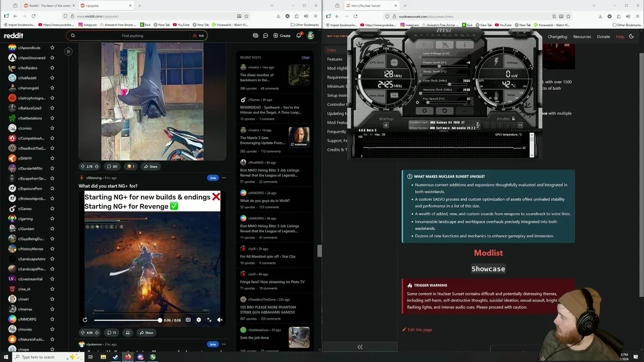Star r/Gundam in the sidebar
Screen dimensions: 644x362
(x=52, y=229)
